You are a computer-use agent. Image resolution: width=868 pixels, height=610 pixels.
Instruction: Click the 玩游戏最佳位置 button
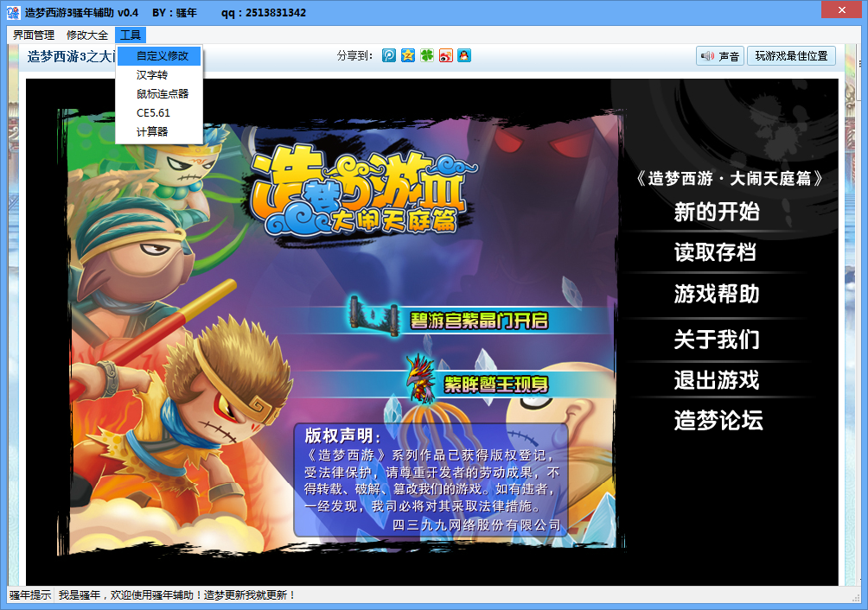click(x=791, y=56)
